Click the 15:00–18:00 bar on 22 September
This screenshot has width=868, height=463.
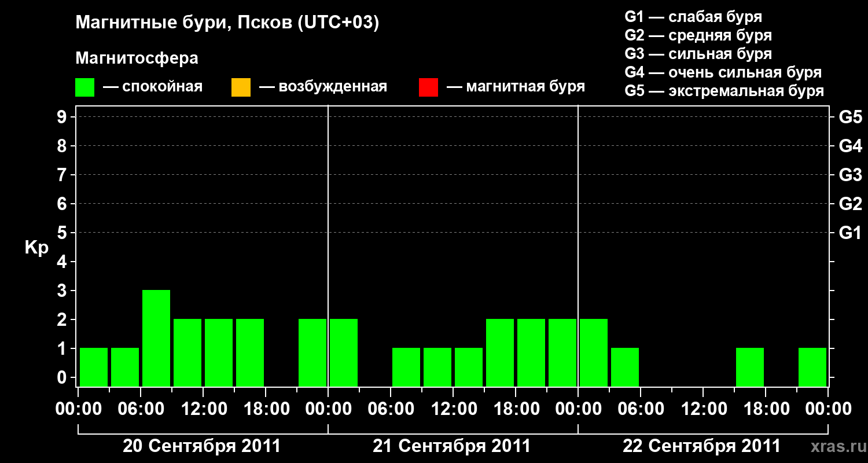(750, 367)
